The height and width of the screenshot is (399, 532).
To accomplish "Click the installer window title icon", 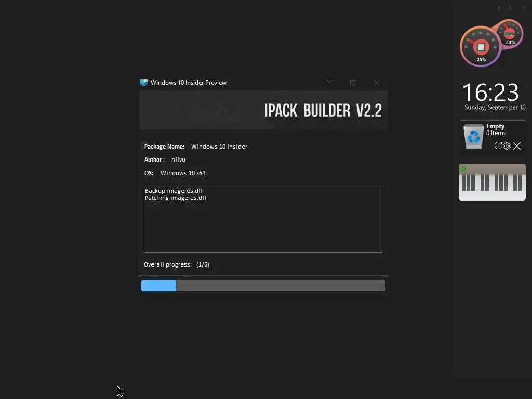I will coord(144,83).
